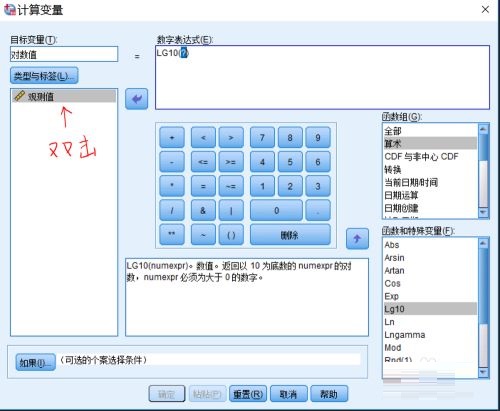This screenshot has height=411, width=500.
Task: Select the Artan function
Action: point(430,270)
